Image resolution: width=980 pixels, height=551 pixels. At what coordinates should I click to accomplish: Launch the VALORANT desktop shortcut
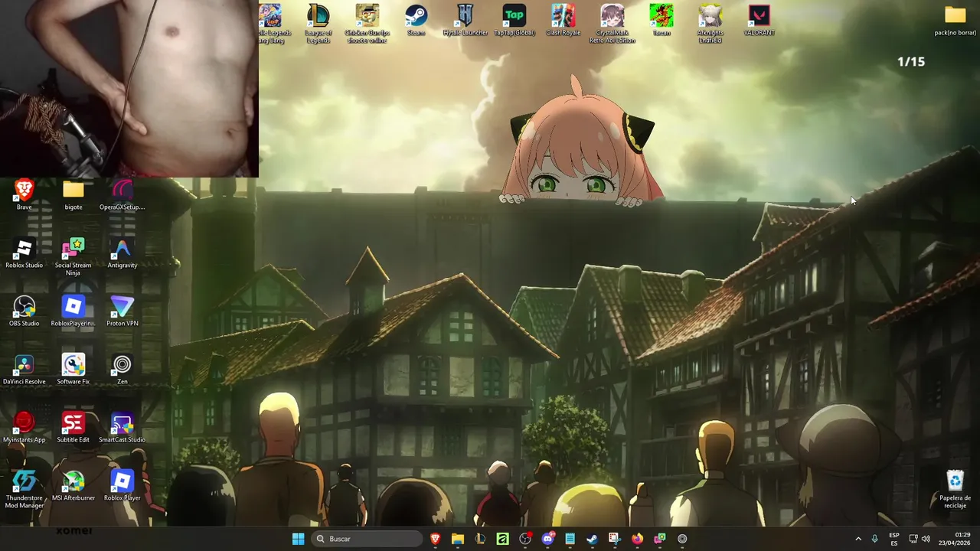point(759,21)
